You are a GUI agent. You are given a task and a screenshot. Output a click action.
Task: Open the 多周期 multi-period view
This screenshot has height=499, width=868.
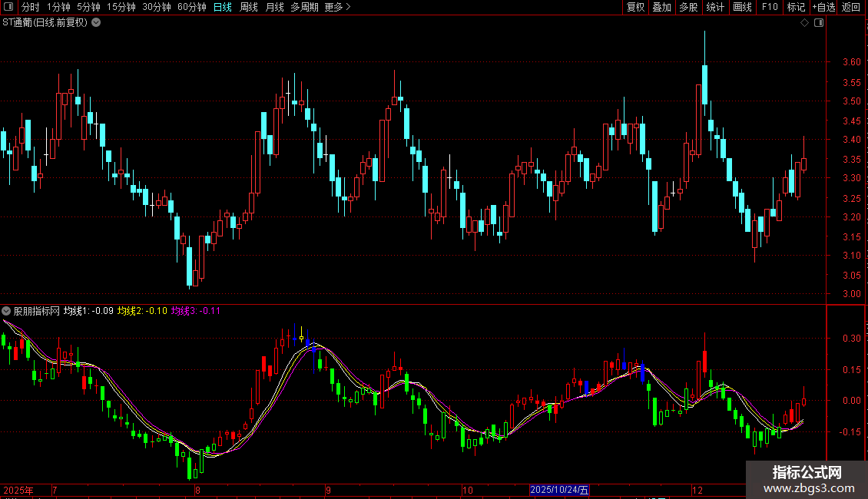pyautogui.click(x=304, y=7)
